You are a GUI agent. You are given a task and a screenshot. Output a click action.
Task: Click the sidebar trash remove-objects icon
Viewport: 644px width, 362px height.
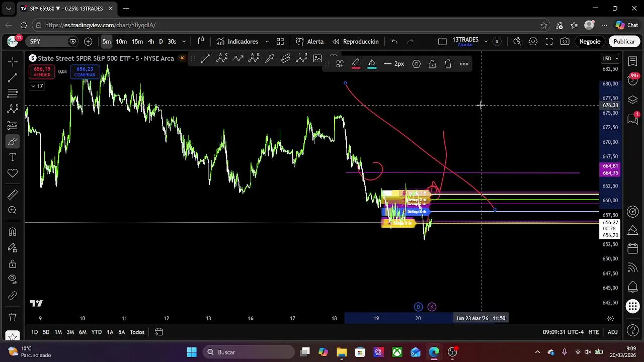tap(13, 317)
